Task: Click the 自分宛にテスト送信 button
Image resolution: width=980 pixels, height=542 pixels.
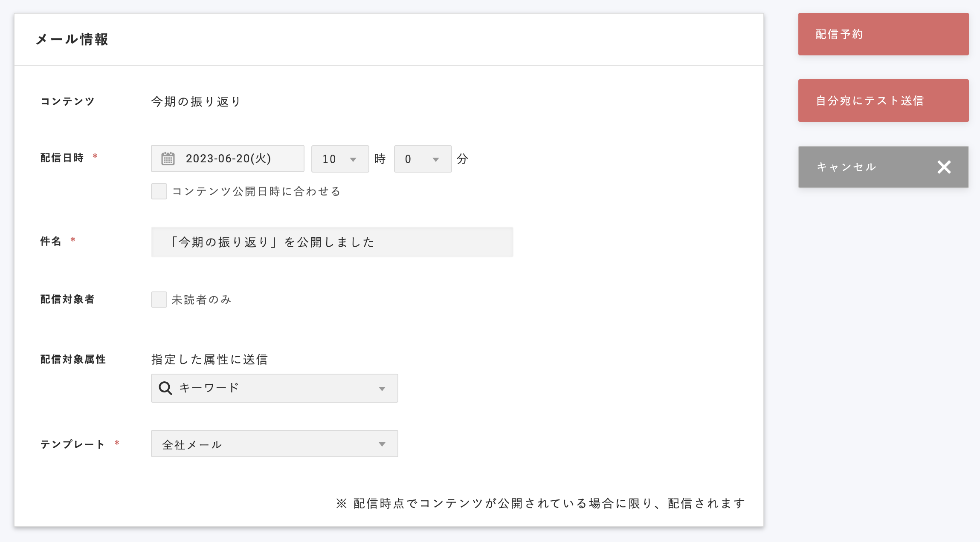Action: [883, 100]
